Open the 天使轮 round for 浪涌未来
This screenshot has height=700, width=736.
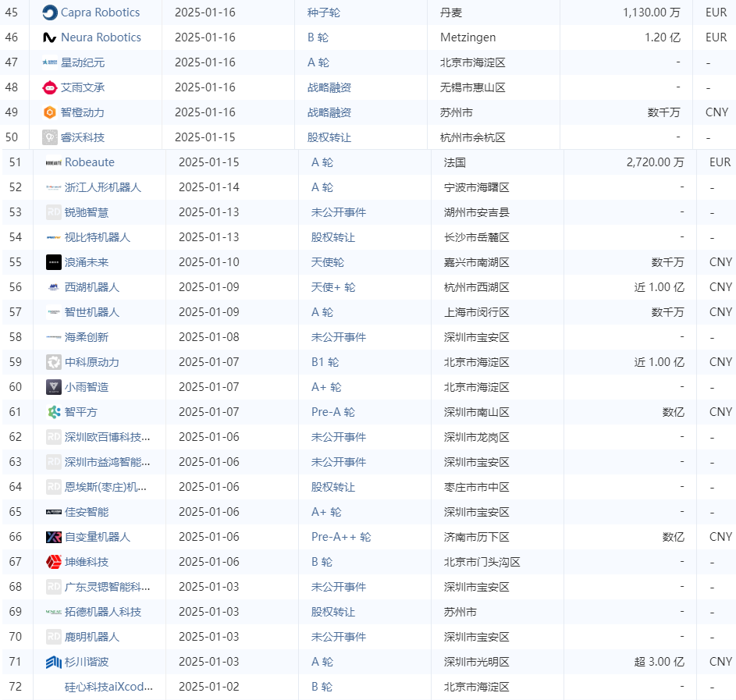(328, 262)
